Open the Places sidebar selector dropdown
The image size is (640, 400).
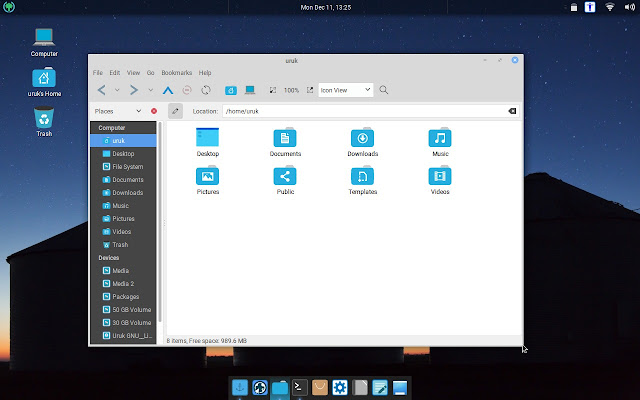point(118,111)
